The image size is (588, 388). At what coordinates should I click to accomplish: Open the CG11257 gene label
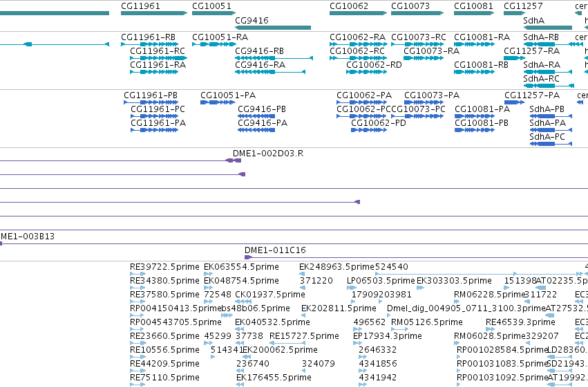pyautogui.click(x=523, y=6)
